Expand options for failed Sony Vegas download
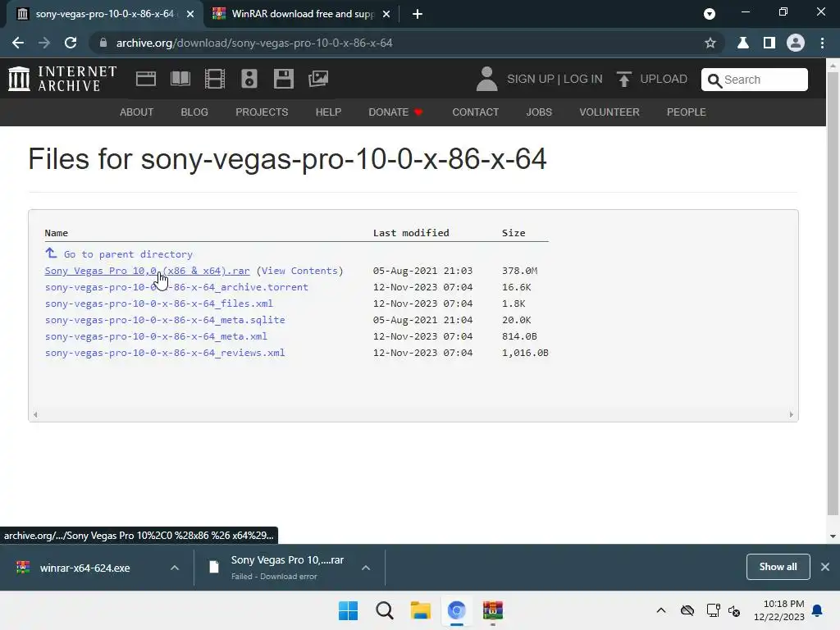This screenshot has width=840, height=630. (366, 568)
